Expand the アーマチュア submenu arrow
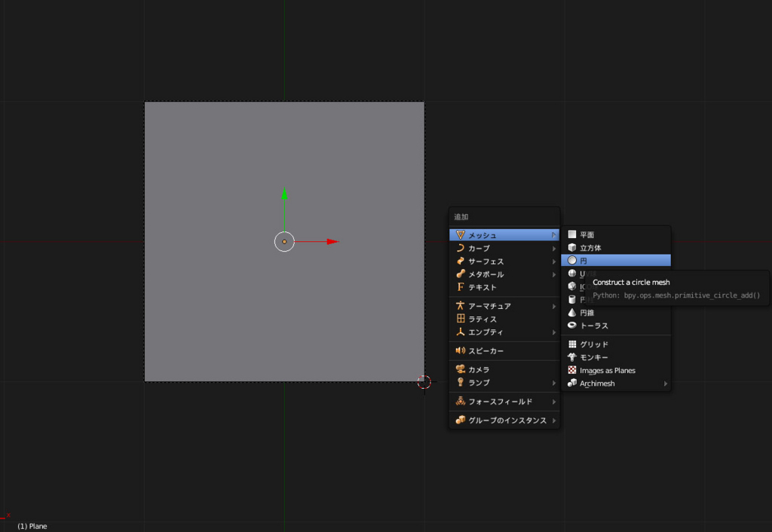The width and height of the screenshot is (772, 532). (x=554, y=306)
